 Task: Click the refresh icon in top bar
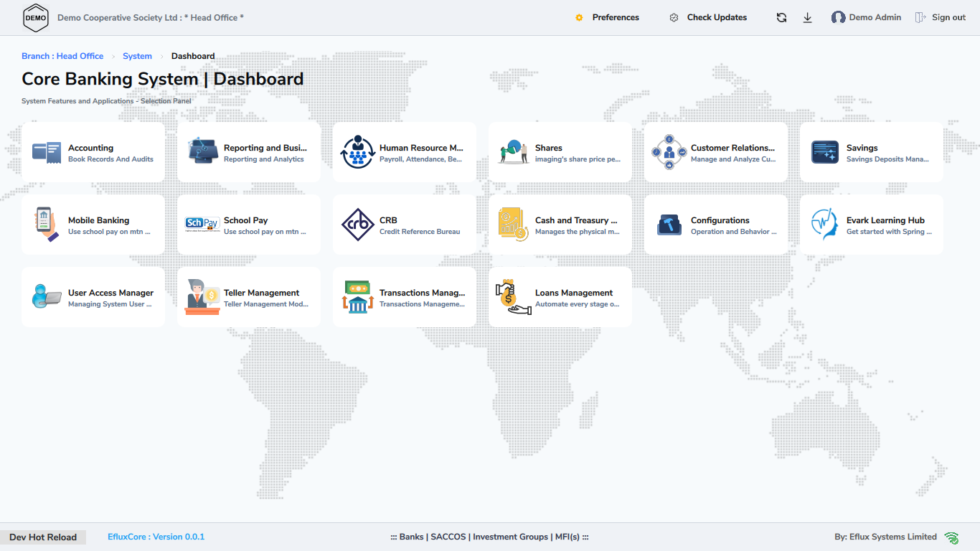[x=781, y=18]
